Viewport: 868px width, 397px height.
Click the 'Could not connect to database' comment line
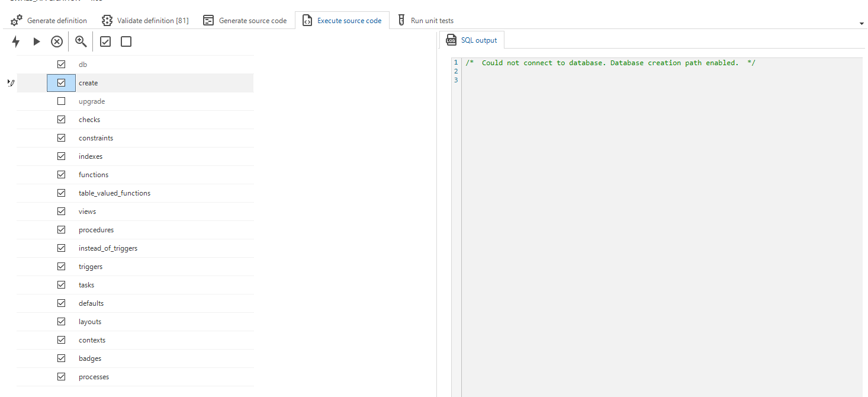tap(610, 63)
